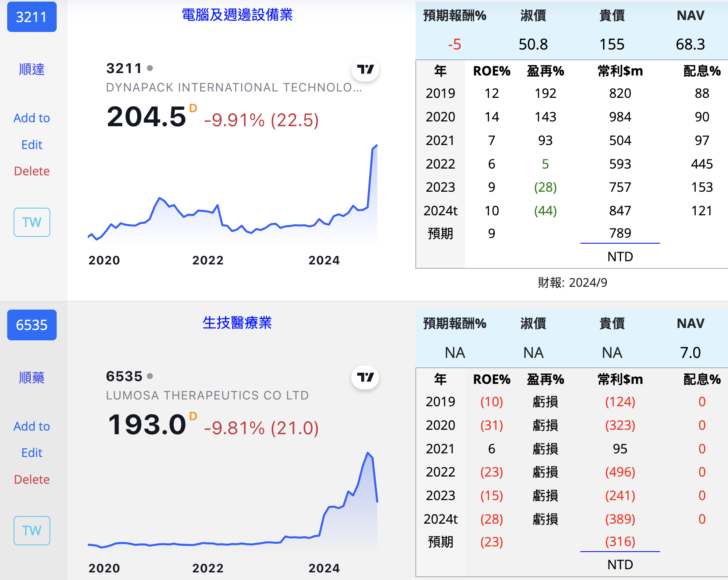The height and width of the screenshot is (580, 728).
Task: Click Edit for 6535 順藥
Action: (x=32, y=453)
